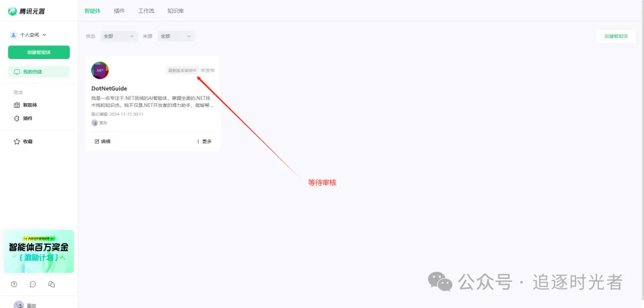Switch to the 知识库 top tab

175,11
